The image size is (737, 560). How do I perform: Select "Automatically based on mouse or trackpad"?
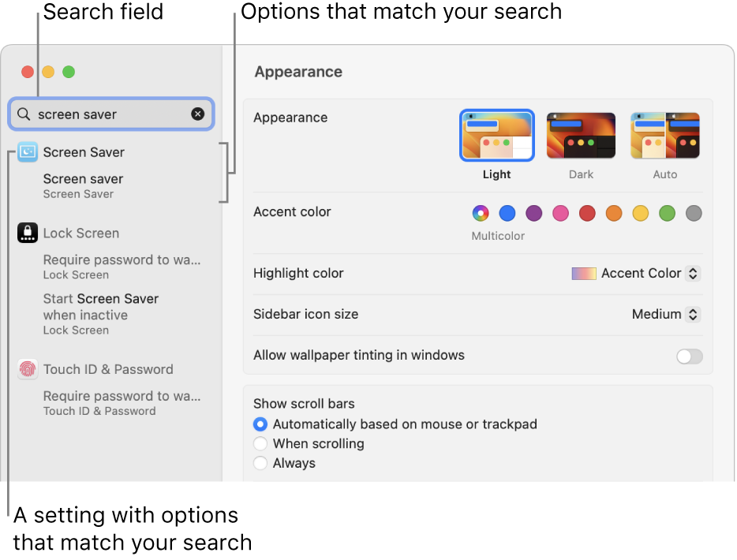point(260,424)
